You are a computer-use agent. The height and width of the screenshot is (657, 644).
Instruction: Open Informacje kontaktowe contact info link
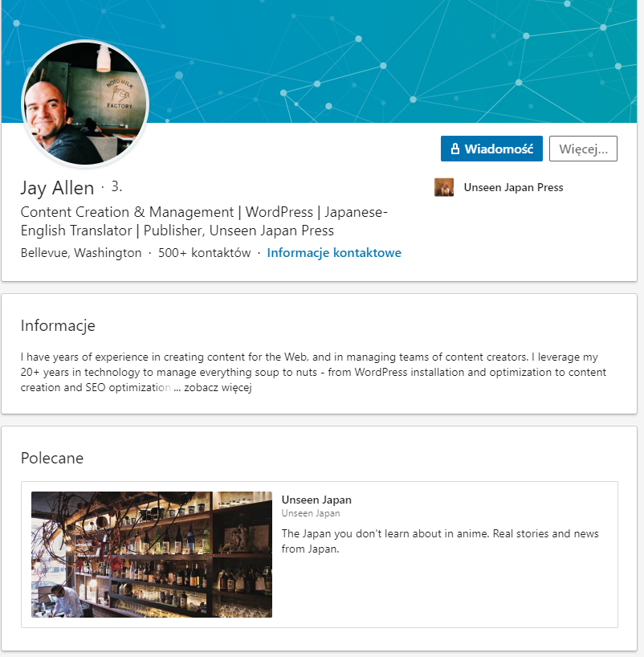coord(334,253)
